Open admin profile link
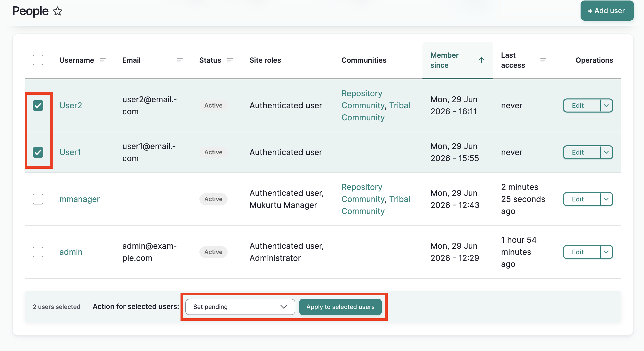The height and width of the screenshot is (351, 644). (x=71, y=252)
